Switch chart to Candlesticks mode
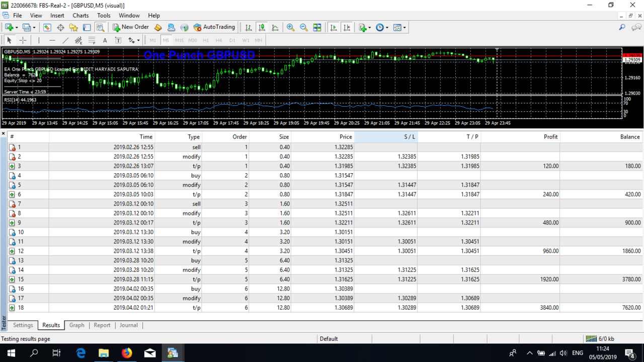 coord(262,27)
